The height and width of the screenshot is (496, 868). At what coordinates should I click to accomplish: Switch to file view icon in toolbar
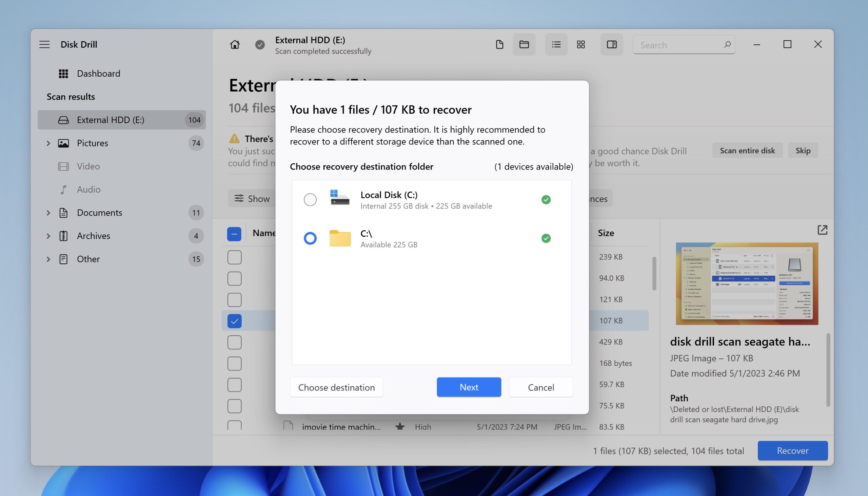coord(499,45)
